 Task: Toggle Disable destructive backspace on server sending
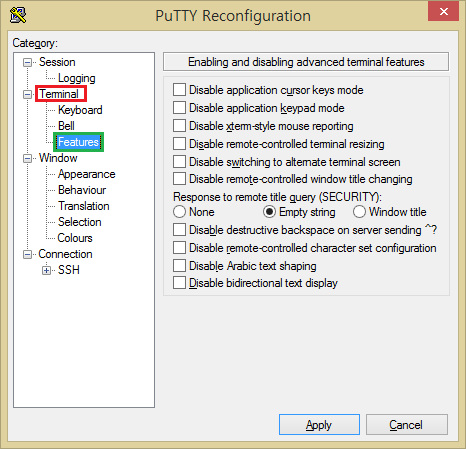coord(179,230)
